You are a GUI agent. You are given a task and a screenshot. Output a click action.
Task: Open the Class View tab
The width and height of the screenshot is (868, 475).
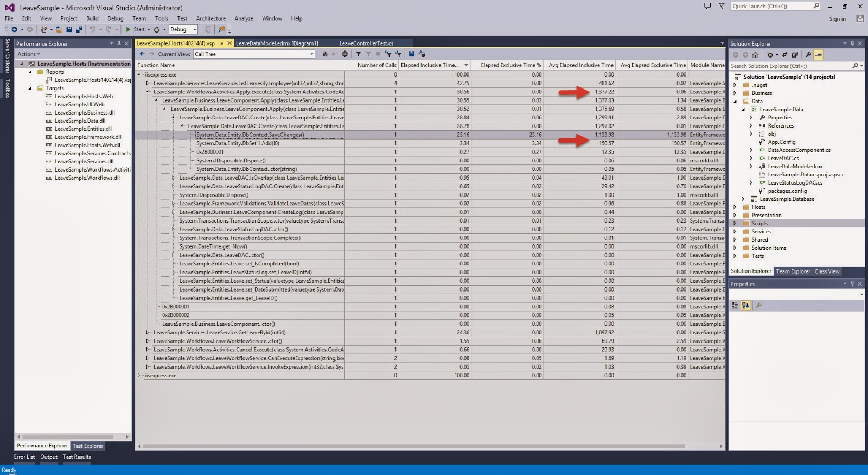[827, 271]
